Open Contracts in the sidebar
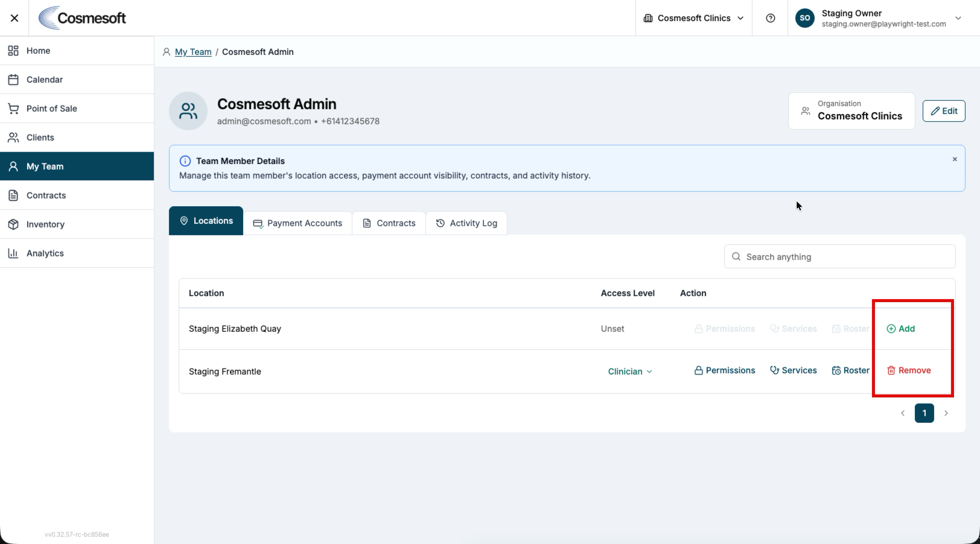The height and width of the screenshot is (544, 980). click(x=77, y=195)
